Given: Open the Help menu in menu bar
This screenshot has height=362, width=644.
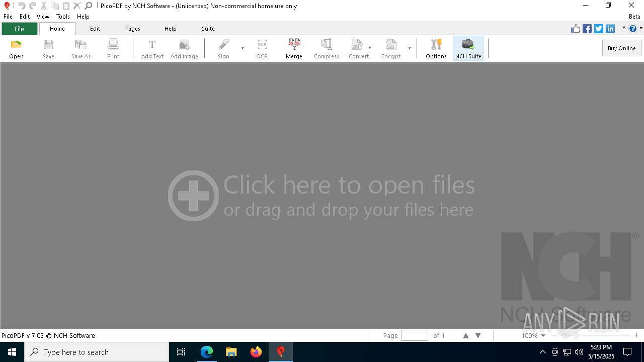Looking at the screenshot, I should click(83, 17).
